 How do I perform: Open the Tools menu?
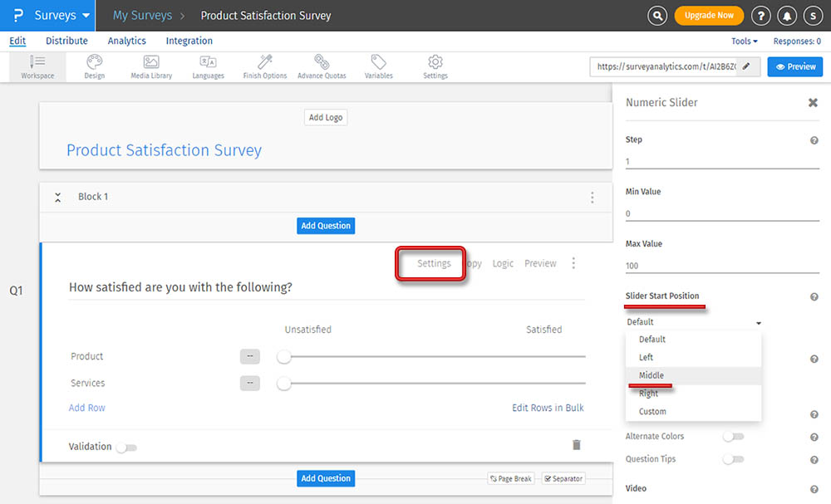[x=742, y=40]
